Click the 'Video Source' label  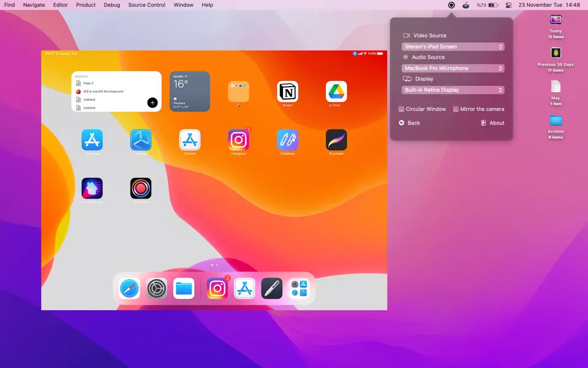[430, 36]
